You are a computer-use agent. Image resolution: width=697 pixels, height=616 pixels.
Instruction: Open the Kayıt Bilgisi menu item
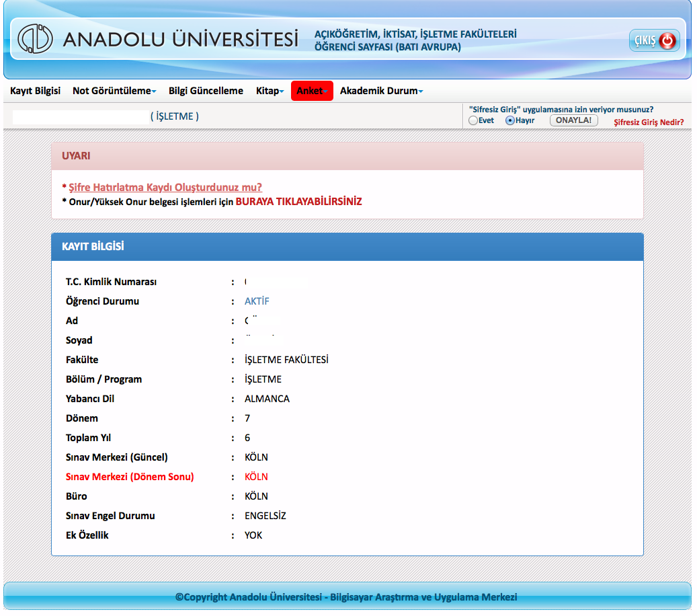35,91
